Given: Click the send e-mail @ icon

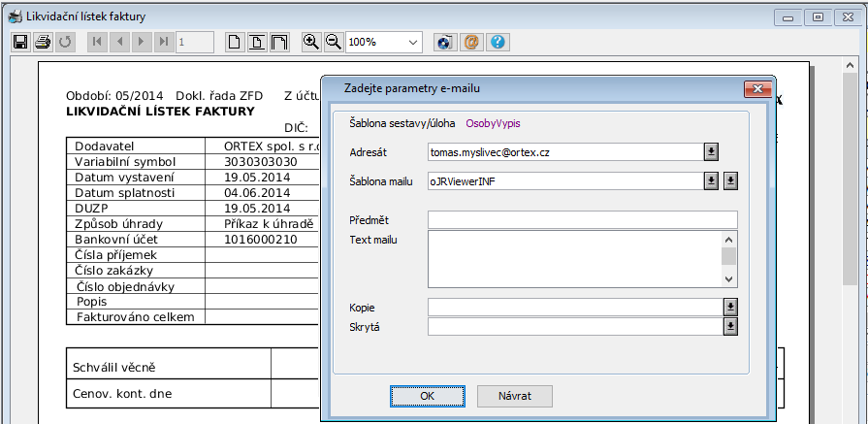Looking at the screenshot, I should [x=472, y=42].
